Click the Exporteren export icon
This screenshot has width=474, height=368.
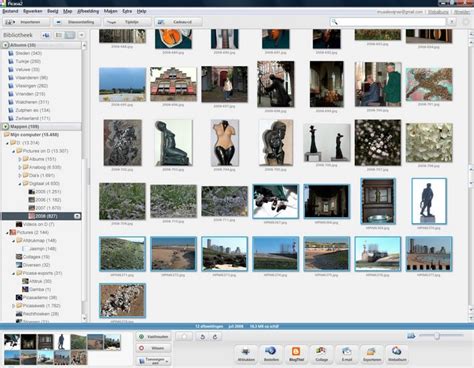pos(372,354)
